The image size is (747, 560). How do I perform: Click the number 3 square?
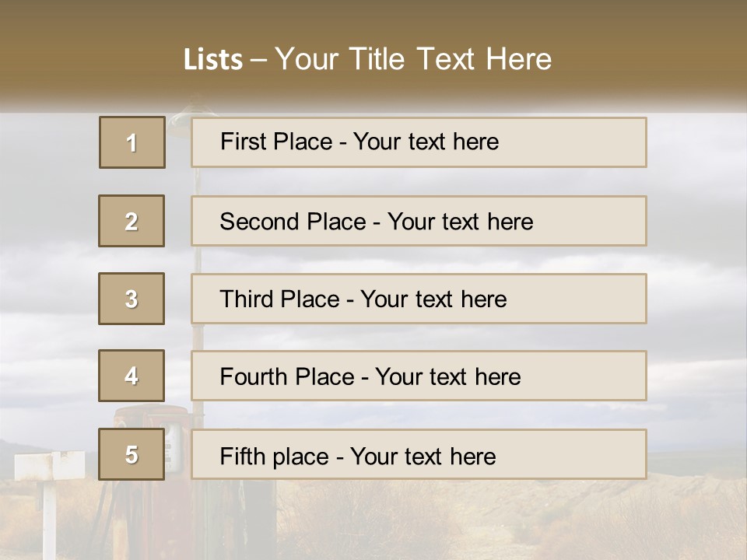click(132, 299)
